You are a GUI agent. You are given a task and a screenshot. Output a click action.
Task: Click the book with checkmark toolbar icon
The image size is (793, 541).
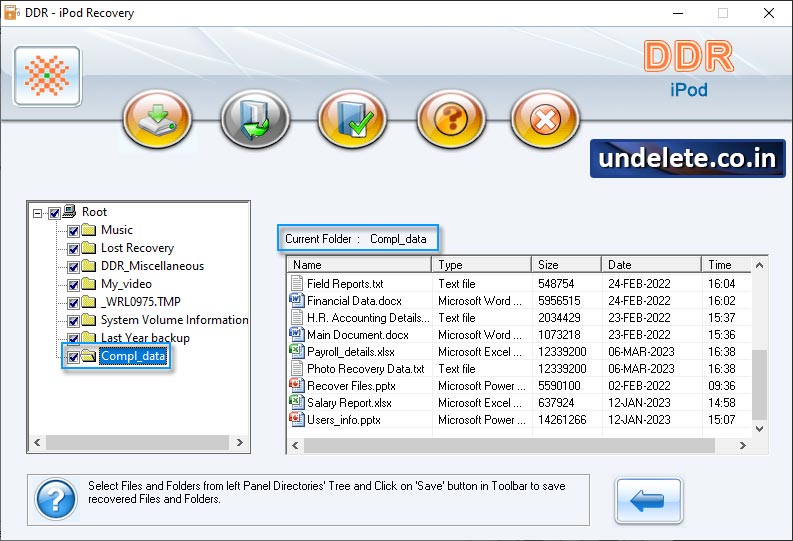coord(352,120)
